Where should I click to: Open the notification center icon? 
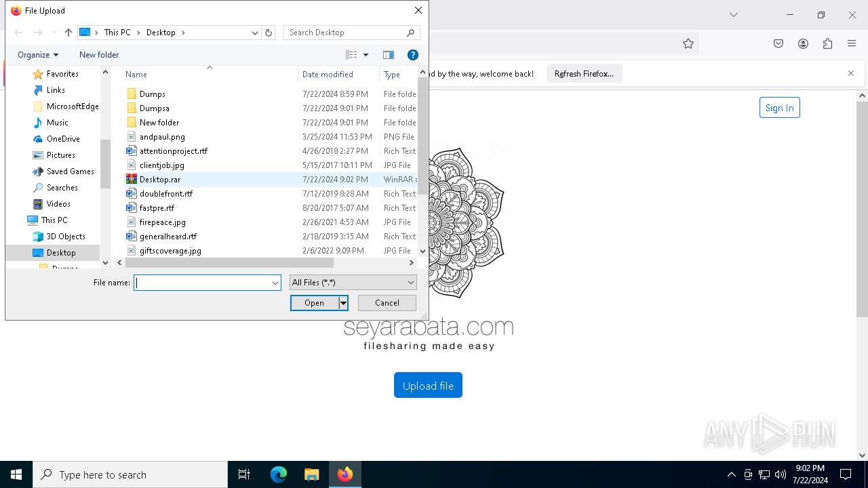tap(846, 474)
